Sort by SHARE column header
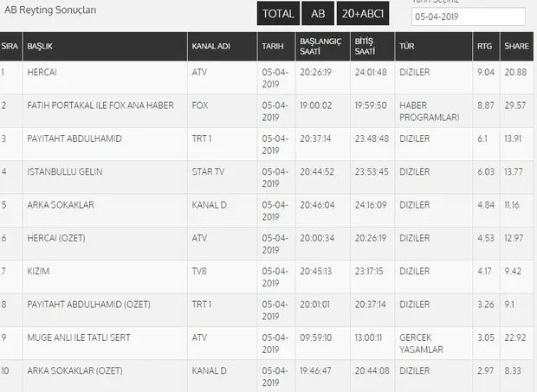 pyautogui.click(x=515, y=44)
